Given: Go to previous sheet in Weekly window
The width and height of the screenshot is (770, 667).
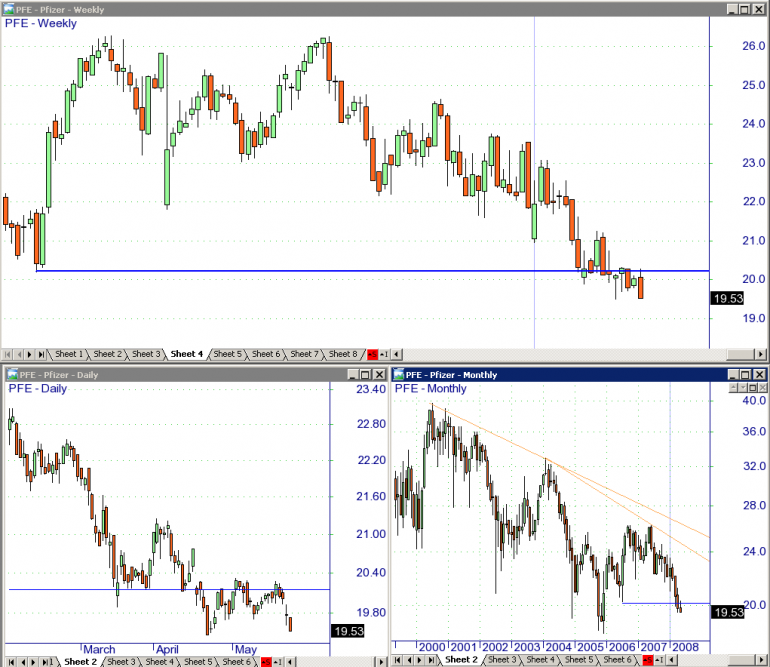Looking at the screenshot, I should [x=19, y=354].
